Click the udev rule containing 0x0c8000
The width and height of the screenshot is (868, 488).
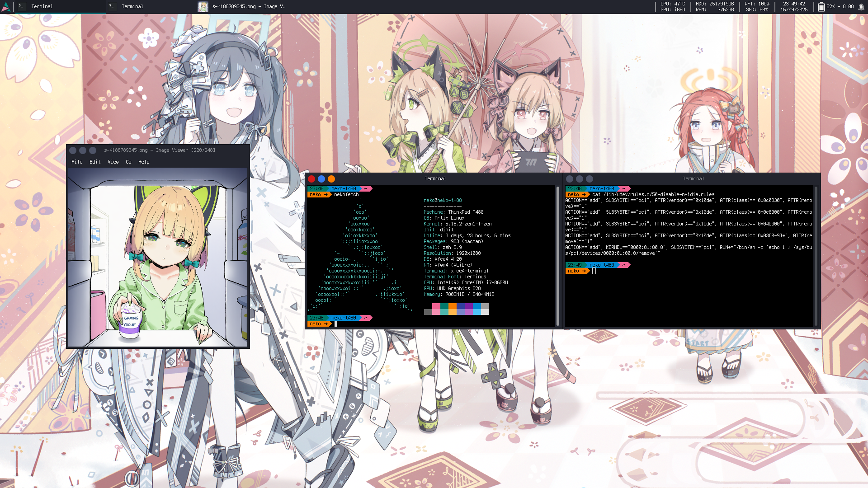click(689, 215)
